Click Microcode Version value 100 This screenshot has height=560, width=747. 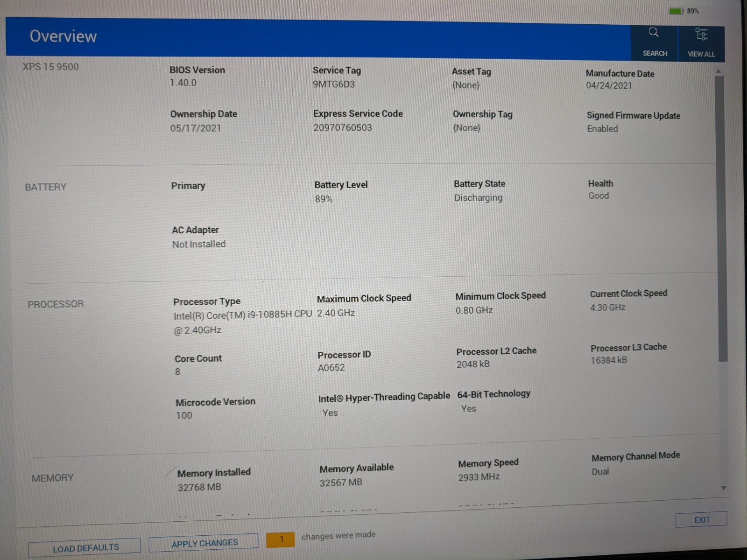click(x=184, y=415)
